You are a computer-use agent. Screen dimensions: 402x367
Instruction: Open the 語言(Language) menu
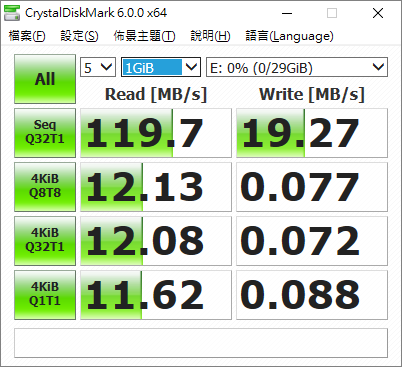[289, 36]
